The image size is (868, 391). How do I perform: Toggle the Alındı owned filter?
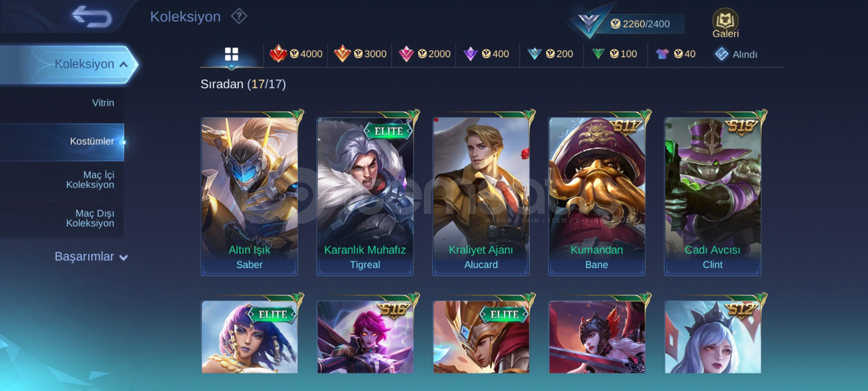click(x=736, y=54)
